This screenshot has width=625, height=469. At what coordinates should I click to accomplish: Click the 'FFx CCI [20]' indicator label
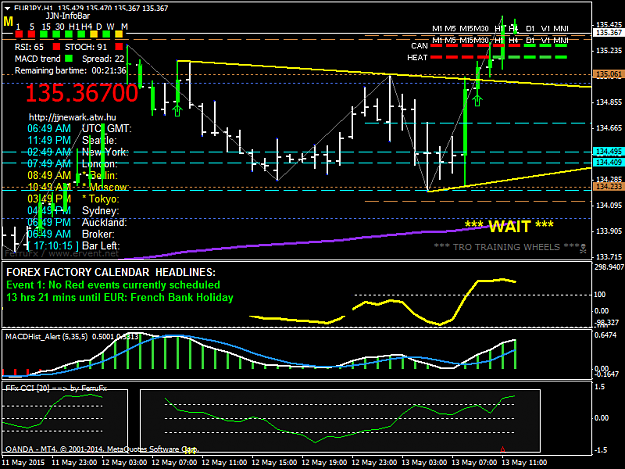click(x=26, y=388)
